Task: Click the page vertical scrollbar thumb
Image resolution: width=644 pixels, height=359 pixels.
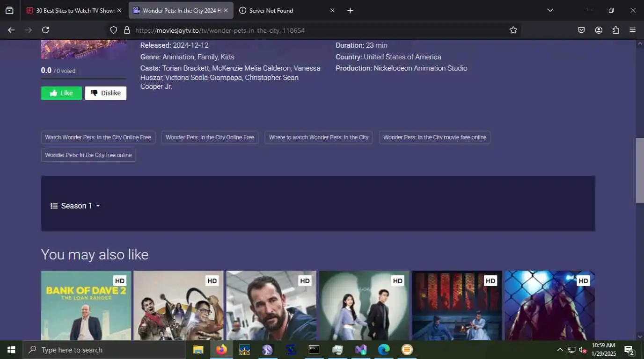Action: click(x=640, y=171)
